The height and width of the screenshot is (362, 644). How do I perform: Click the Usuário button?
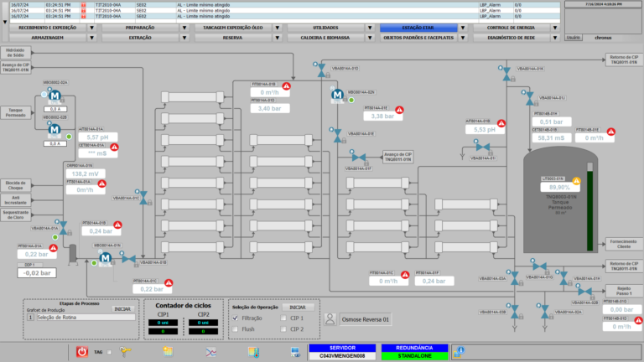[x=574, y=38]
